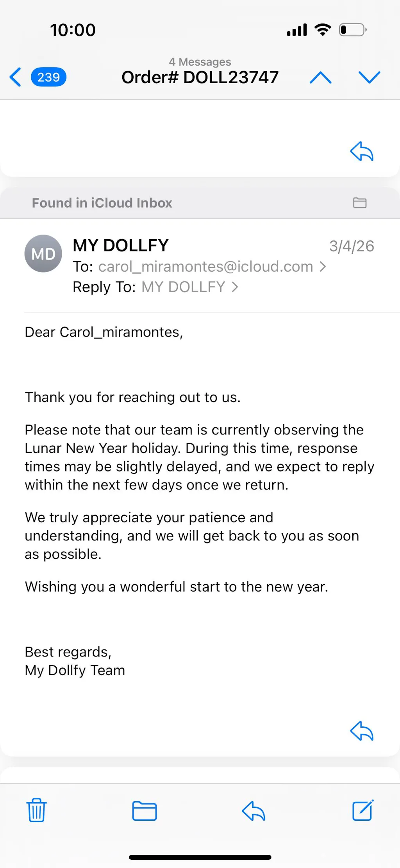This screenshot has width=400, height=868.
Task: Tap the folder icon beside Found in iCloud Inbox
Action: pos(360,203)
